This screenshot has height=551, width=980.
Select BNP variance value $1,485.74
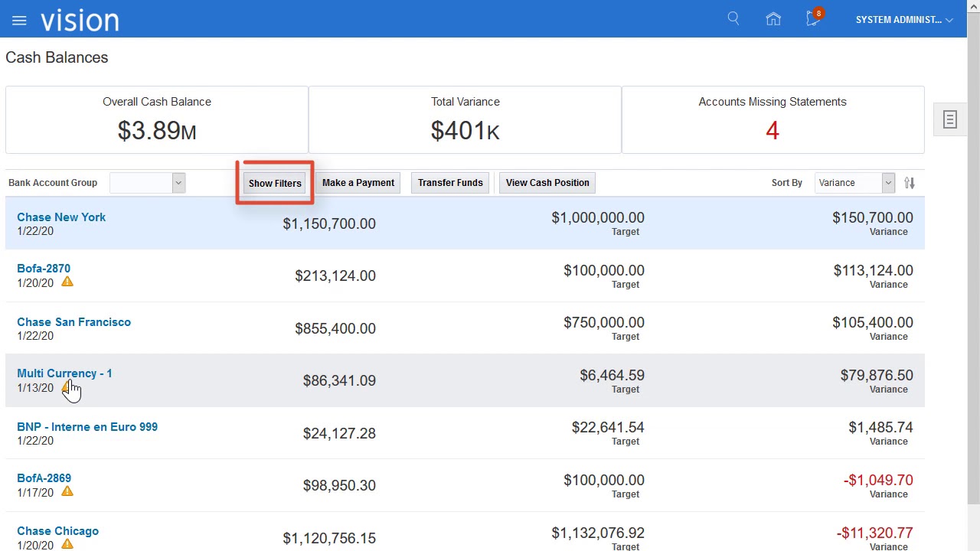coord(880,427)
